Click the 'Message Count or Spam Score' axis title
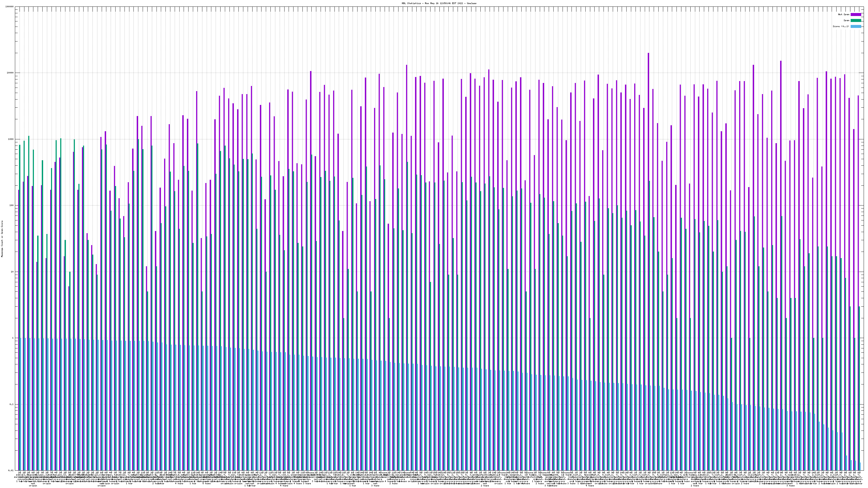The height and width of the screenshot is (488, 868). (x=2, y=239)
